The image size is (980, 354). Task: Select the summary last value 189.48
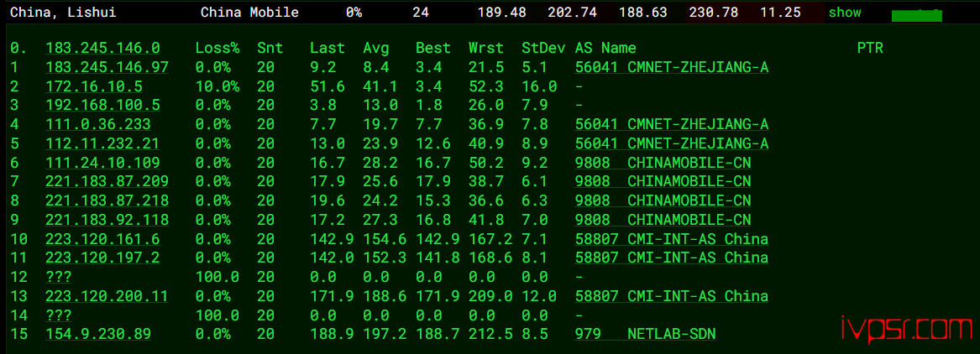501,13
